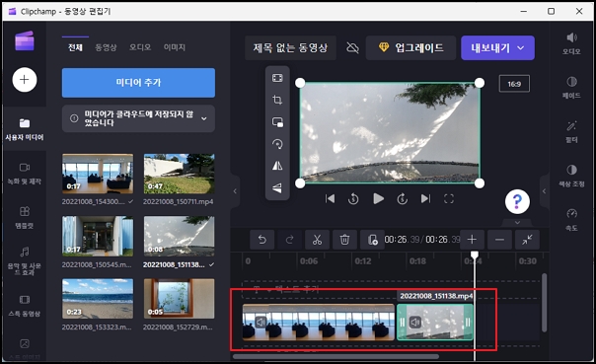
Task: Select the 20221008_150711.mp4 thumbnail
Action: pos(179,174)
